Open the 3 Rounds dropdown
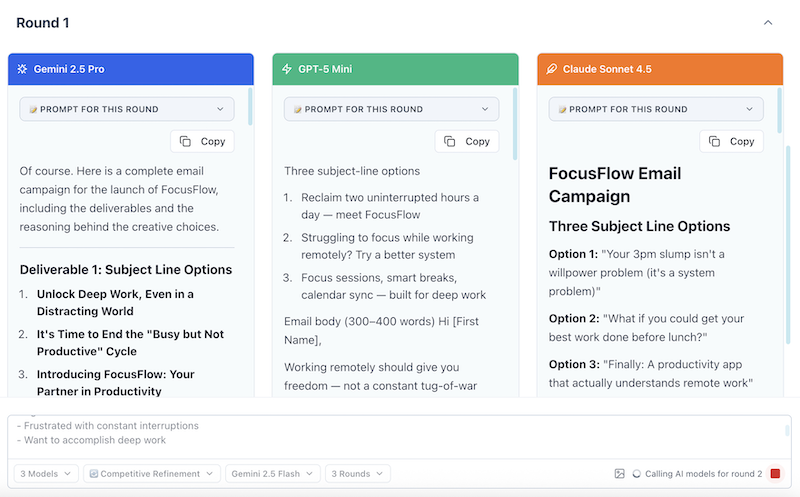800x497 pixels. point(359,473)
